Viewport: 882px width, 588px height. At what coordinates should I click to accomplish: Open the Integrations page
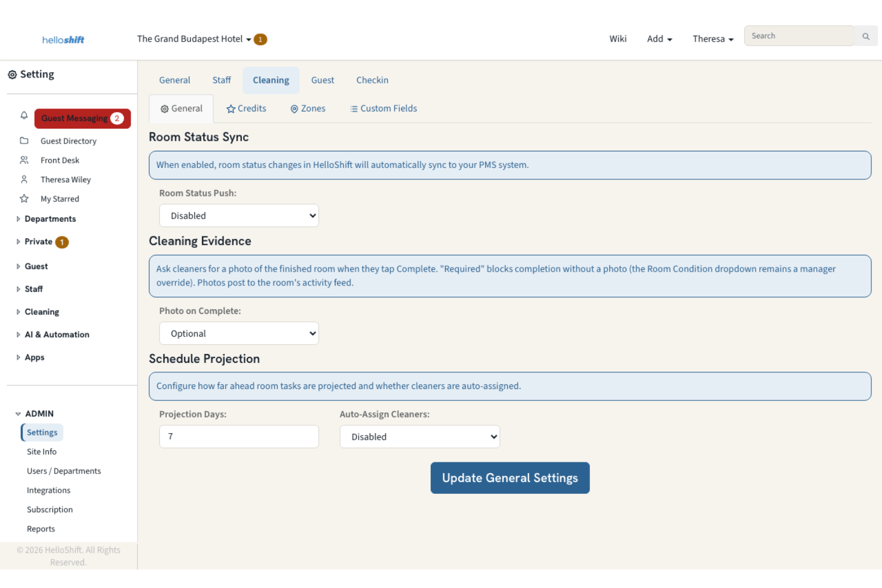49,490
